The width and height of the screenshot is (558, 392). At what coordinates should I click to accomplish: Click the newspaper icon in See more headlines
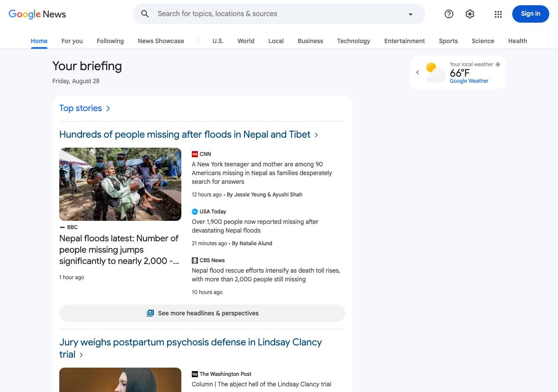pyautogui.click(x=150, y=313)
